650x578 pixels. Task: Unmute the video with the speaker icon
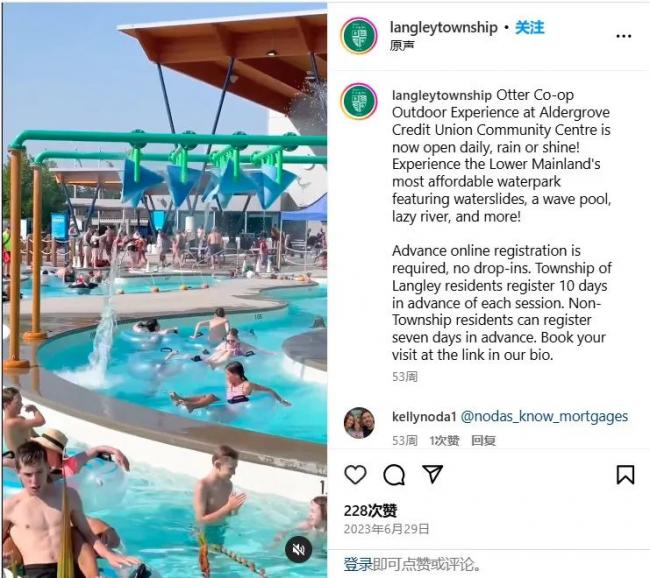[298, 549]
